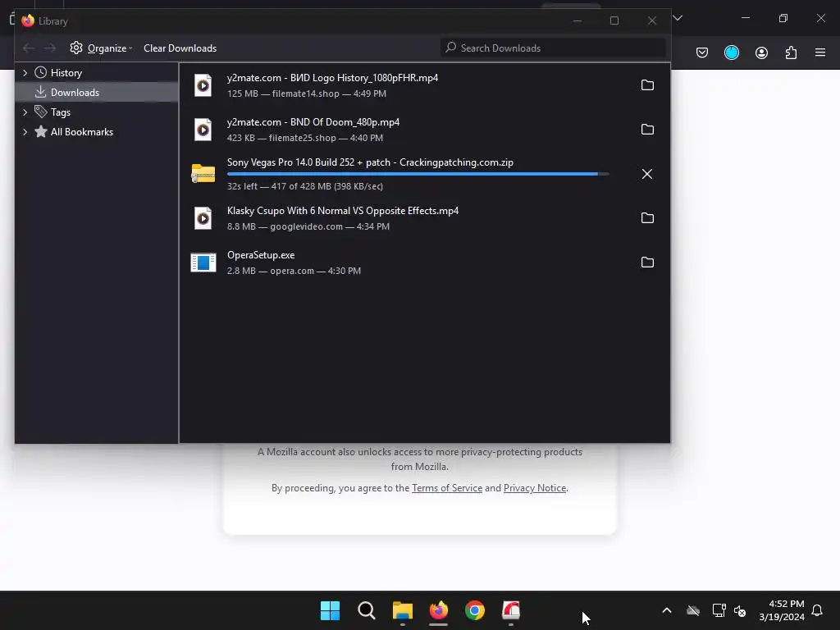Select Tags in the sidebar
Screen dimensions: 840x630
61,112
